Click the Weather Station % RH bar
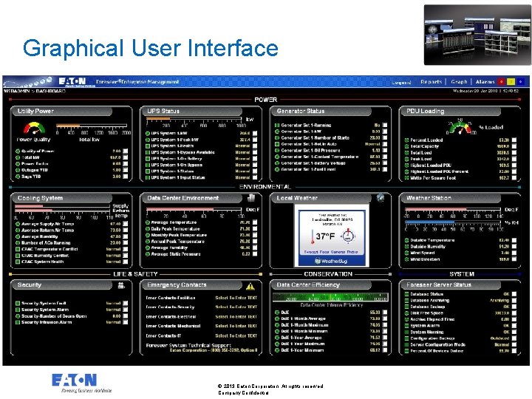The image size is (532, 399). pyautogui.click(x=453, y=222)
